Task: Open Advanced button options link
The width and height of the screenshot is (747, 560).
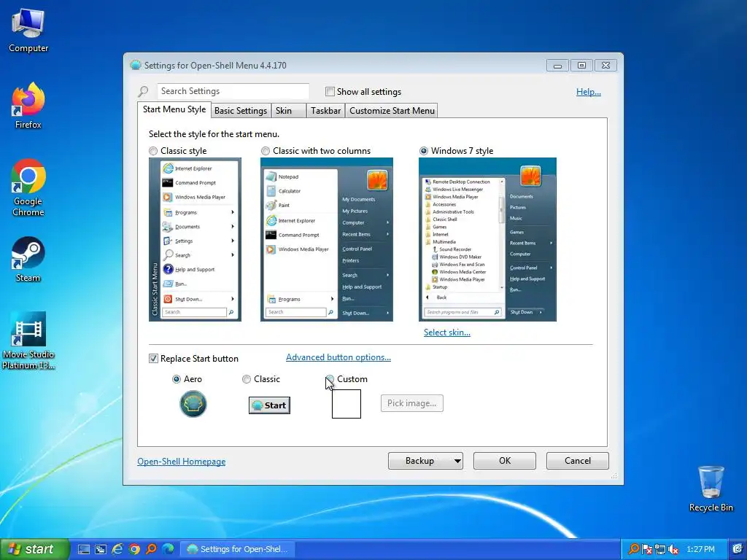Action: [x=338, y=357]
